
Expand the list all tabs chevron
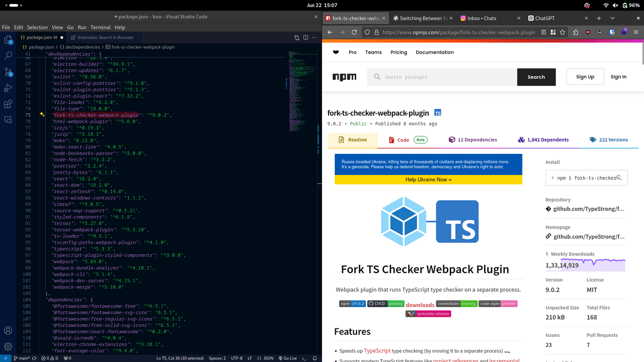[x=612, y=18]
